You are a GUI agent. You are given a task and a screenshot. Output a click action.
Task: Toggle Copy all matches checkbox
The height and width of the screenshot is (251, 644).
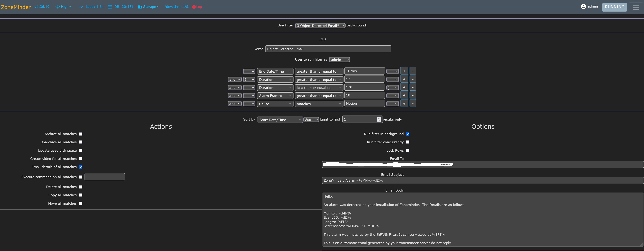(x=80, y=195)
